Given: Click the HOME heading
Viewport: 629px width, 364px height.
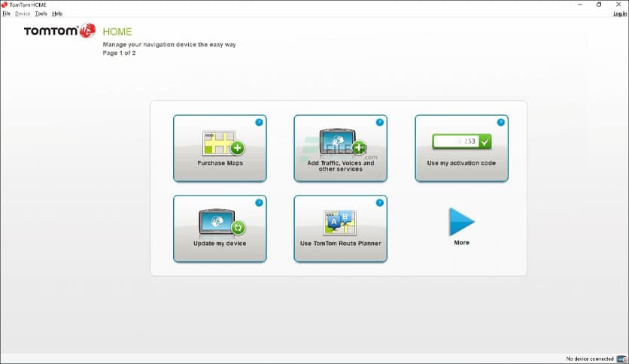Looking at the screenshot, I should point(117,32).
